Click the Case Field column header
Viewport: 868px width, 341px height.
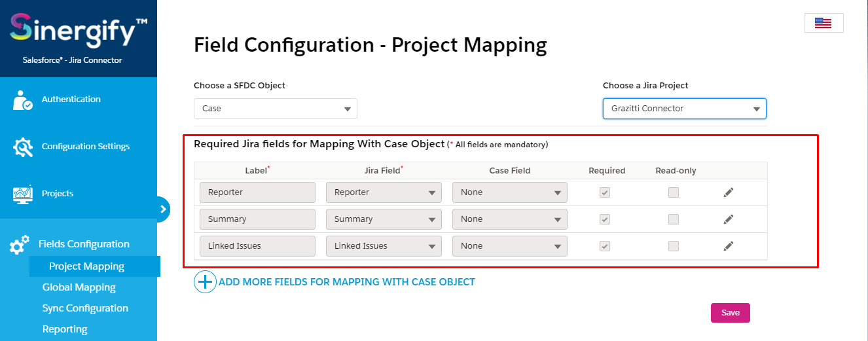tap(510, 171)
